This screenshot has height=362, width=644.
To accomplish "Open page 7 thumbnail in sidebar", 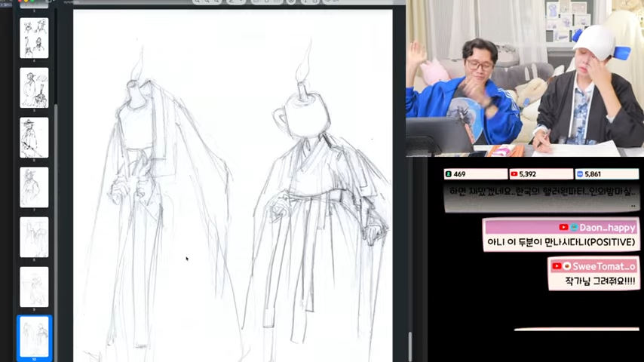I will click(x=34, y=187).
